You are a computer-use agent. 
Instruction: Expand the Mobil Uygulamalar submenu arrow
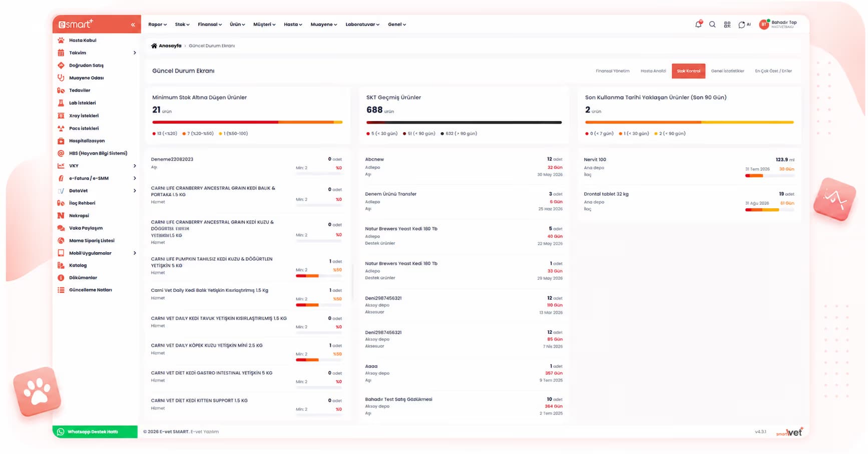(x=135, y=253)
